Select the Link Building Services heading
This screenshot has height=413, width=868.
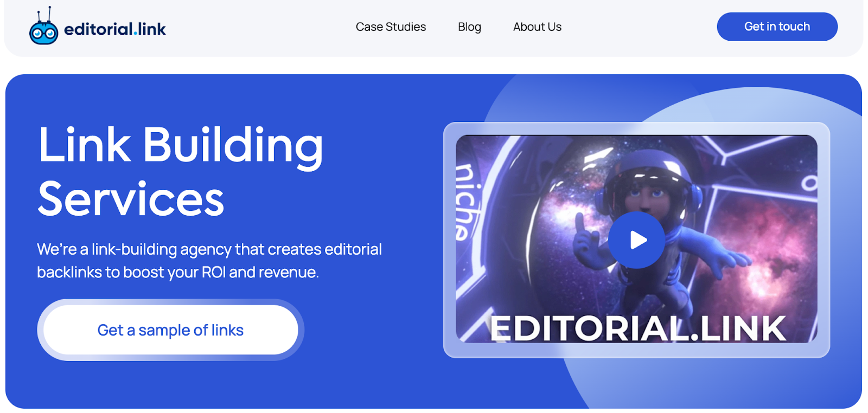coord(181,171)
